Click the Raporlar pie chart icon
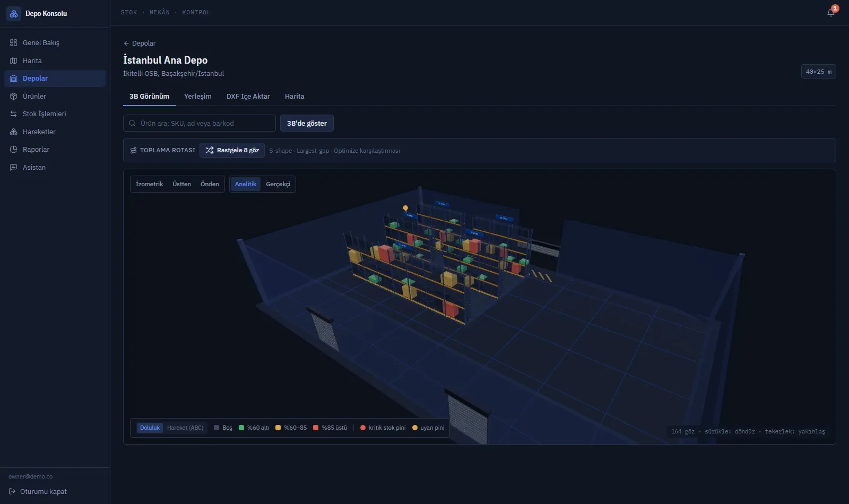The width and height of the screenshot is (849, 504). coord(14,150)
